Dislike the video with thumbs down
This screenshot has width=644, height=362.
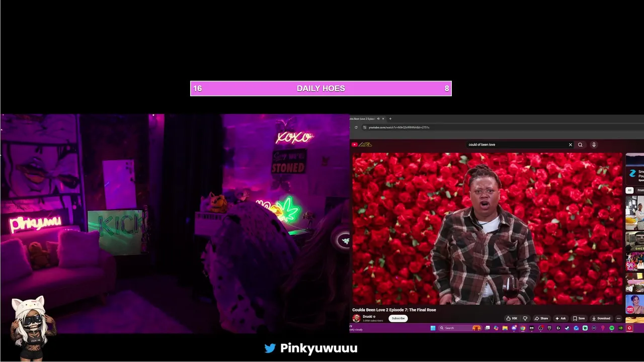pos(525,318)
